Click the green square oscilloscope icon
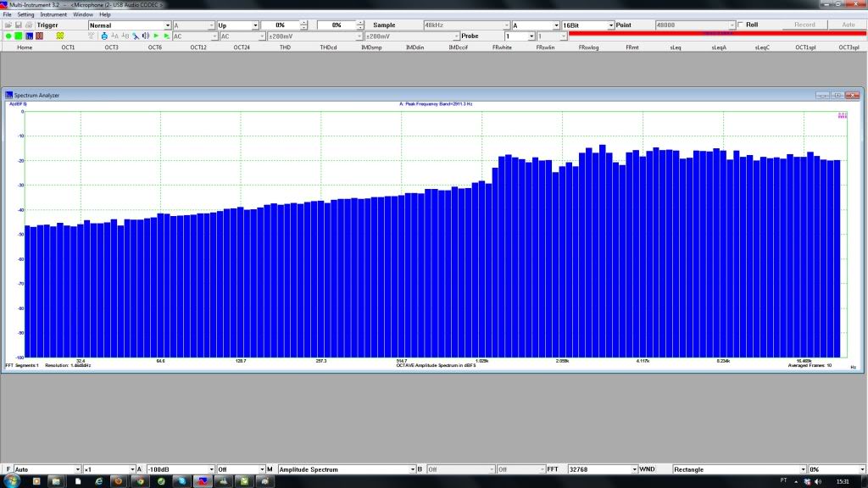868x488 pixels. click(19, 36)
